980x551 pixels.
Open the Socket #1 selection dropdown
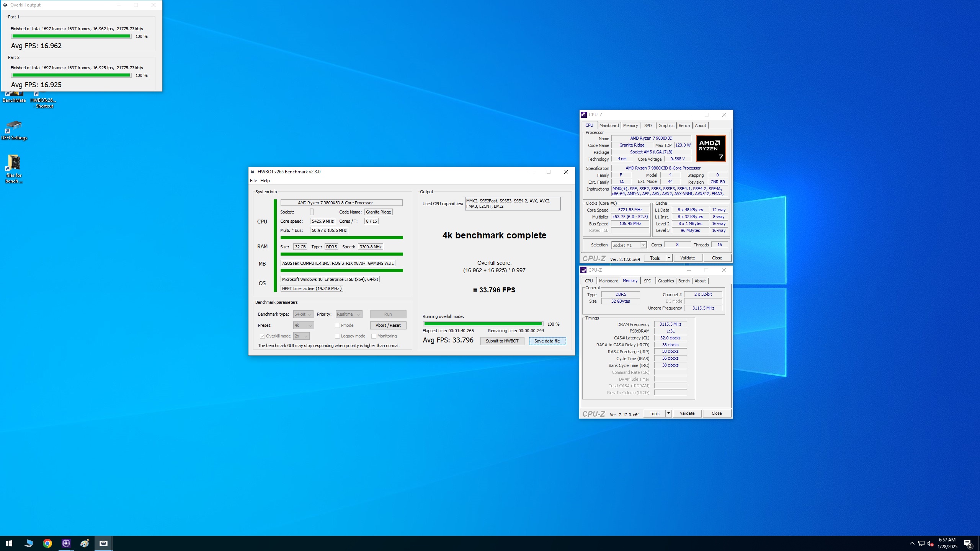pyautogui.click(x=629, y=245)
